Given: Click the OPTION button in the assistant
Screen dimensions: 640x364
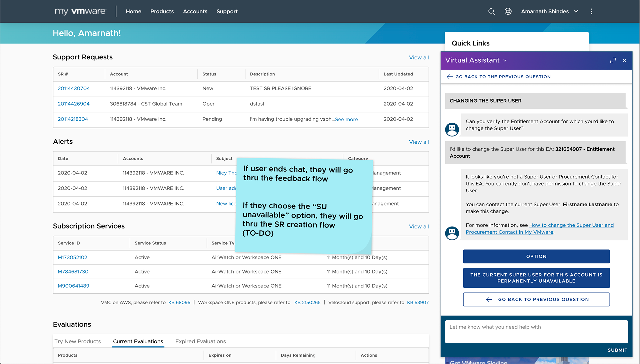Looking at the screenshot, I should tap(536, 256).
